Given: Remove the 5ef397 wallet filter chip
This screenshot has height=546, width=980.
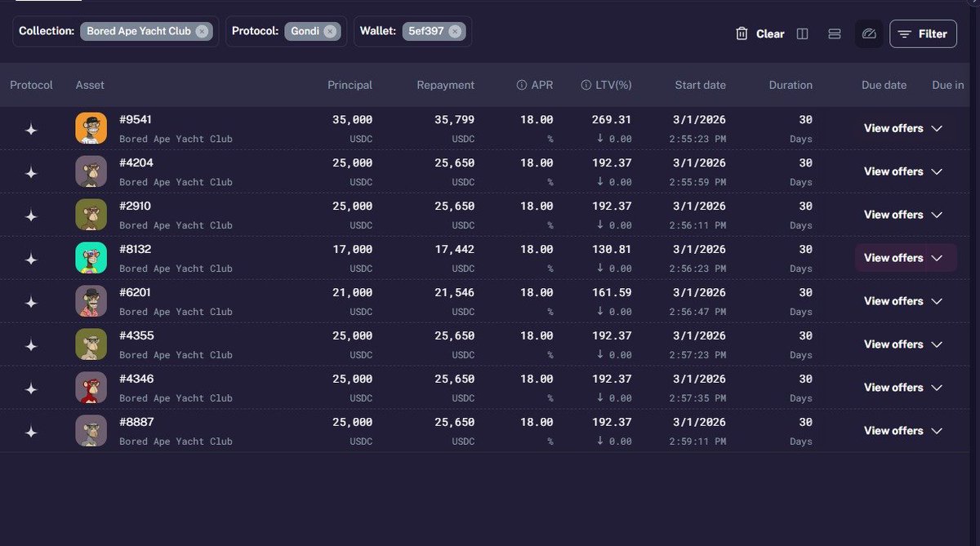Looking at the screenshot, I should coord(455,32).
